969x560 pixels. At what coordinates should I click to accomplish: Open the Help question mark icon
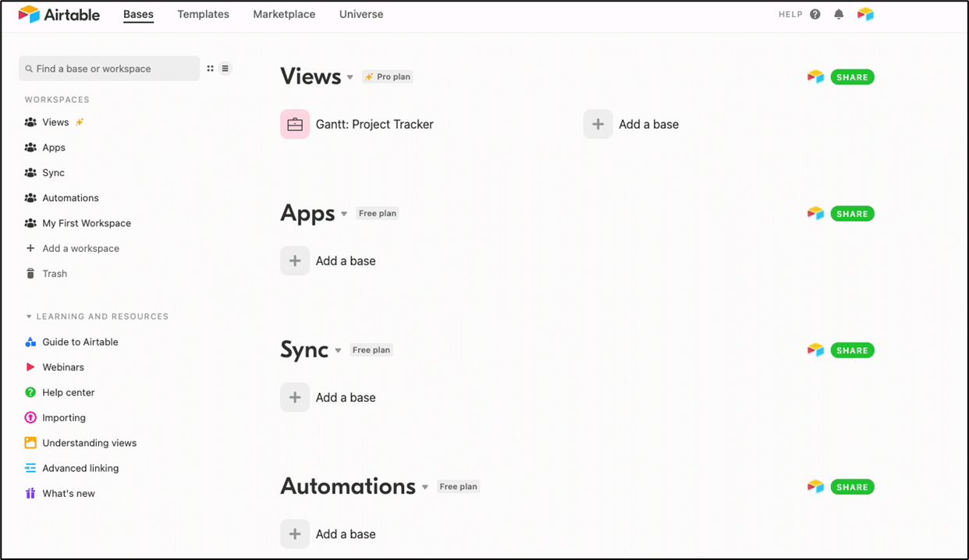coord(815,15)
